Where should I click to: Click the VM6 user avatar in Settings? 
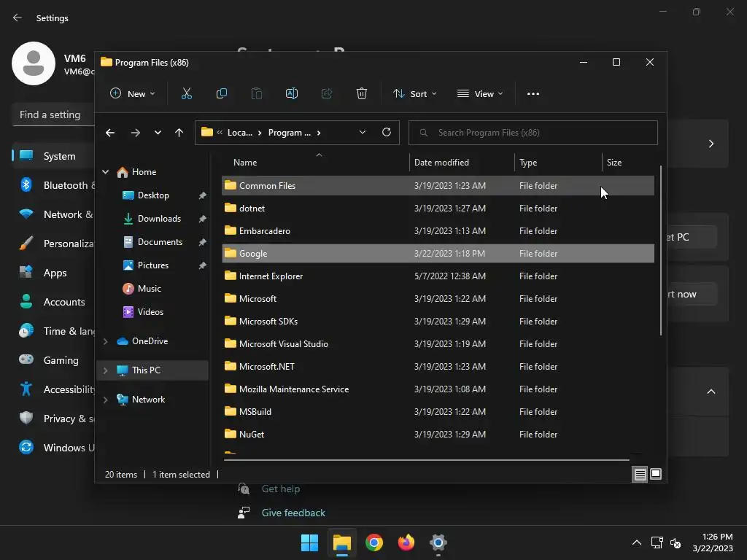34,63
